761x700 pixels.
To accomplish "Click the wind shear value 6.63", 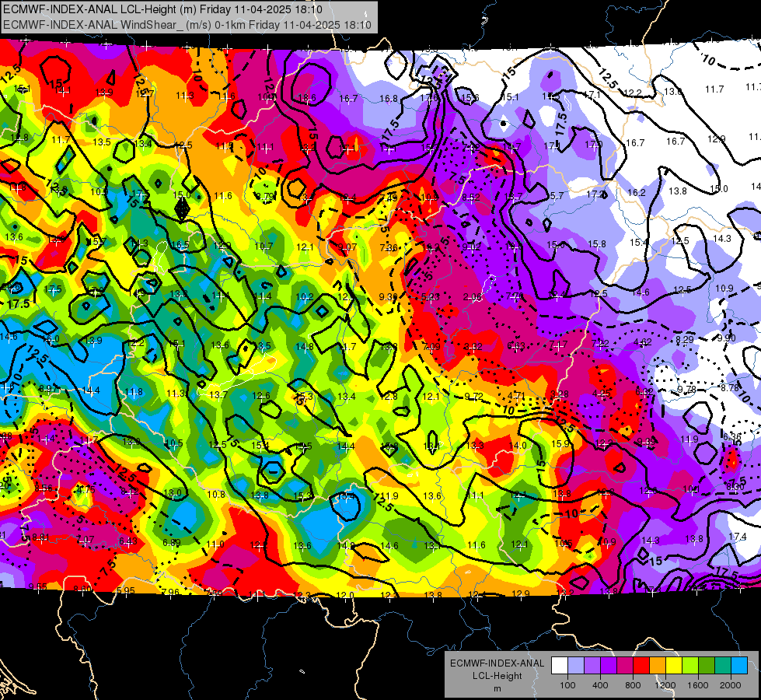I will tap(516, 346).
